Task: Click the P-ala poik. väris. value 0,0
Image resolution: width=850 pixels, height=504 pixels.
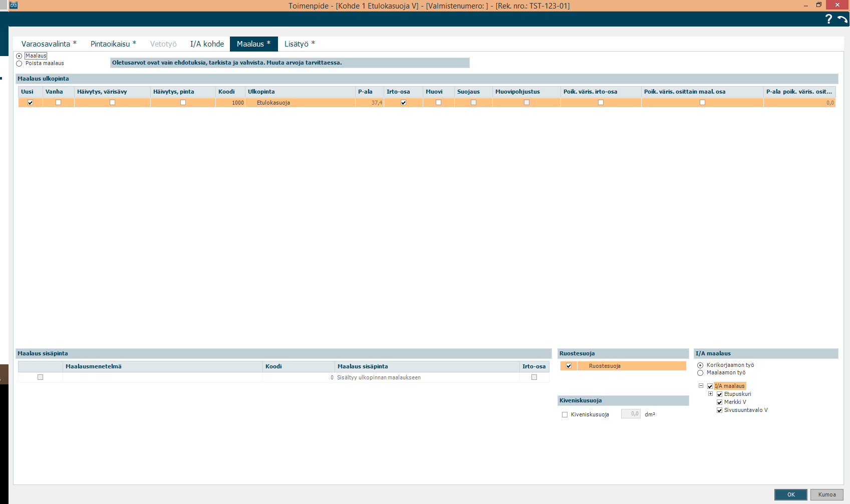Action: (799, 103)
